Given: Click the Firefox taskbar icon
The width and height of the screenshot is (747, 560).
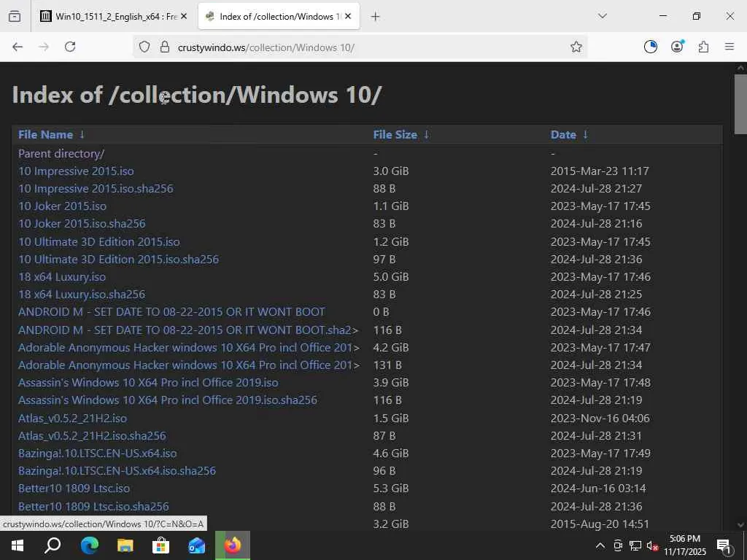Looking at the screenshot, I should click(233, 545).
